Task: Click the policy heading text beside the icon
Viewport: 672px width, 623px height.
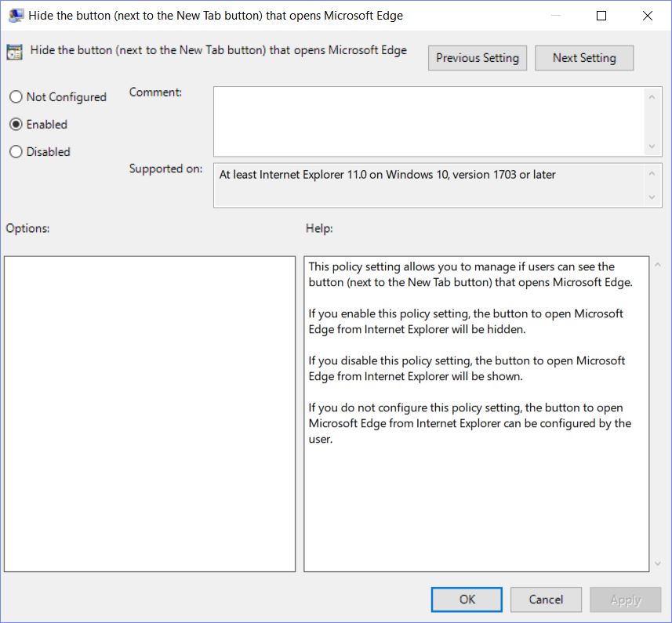Action: click(x=219, y=50)
